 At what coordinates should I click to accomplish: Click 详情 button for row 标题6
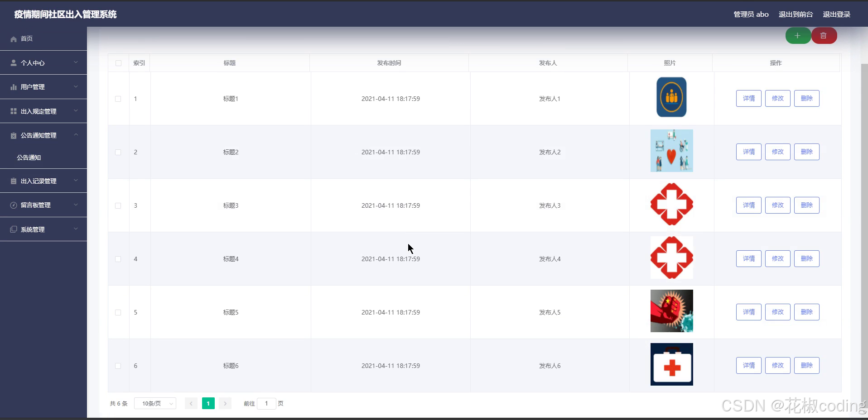pyautogui.click(x=749, y=365)
